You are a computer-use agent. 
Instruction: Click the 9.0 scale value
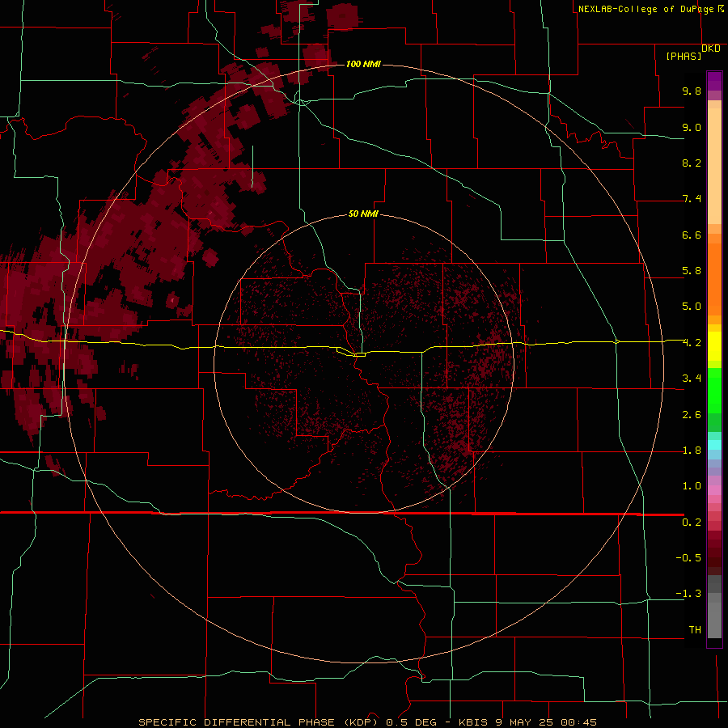(692, 127)
